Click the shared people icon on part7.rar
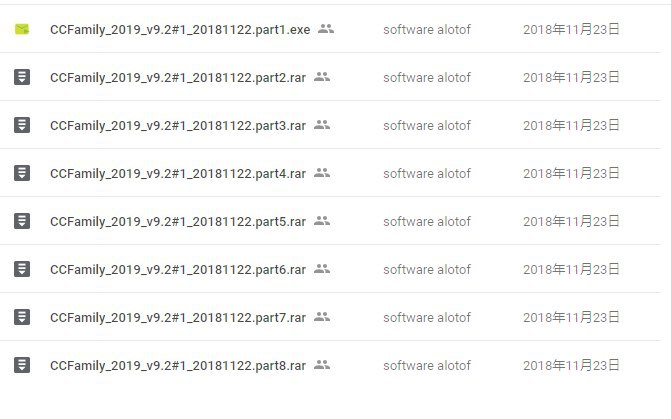The image size is (671, 419). point(322,317)
